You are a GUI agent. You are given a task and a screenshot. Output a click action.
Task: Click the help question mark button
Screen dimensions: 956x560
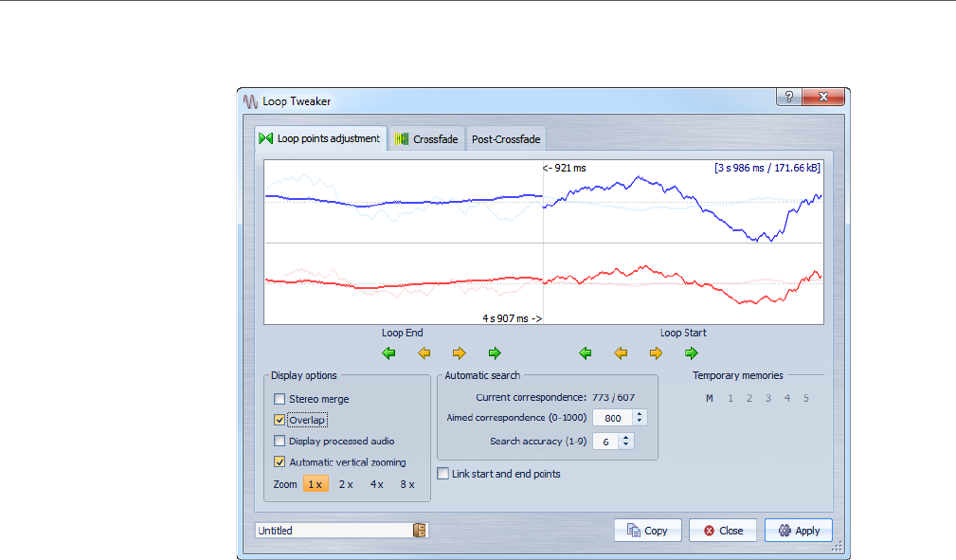coord(789,97)
